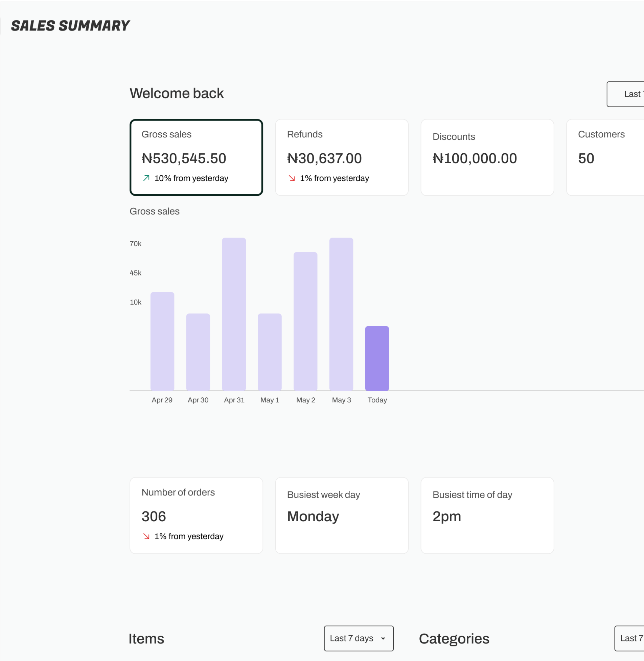Viewport: 644px width, 661px height.
Task: Click the Apr 29 bar in chart
Action: 162,341
